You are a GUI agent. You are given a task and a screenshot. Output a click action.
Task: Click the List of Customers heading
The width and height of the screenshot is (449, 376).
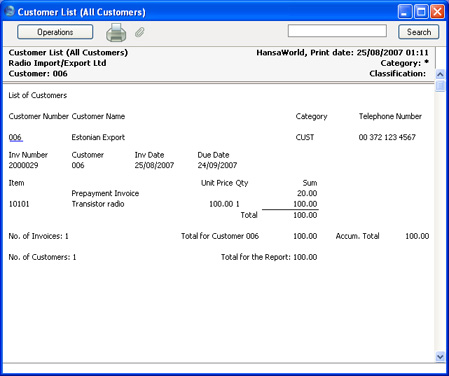coord(38,95)
